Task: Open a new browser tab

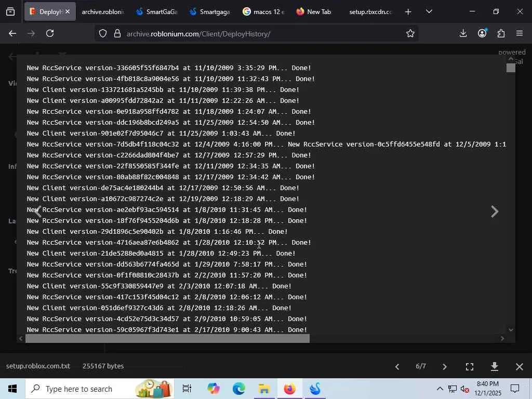Action: point(408,12)
